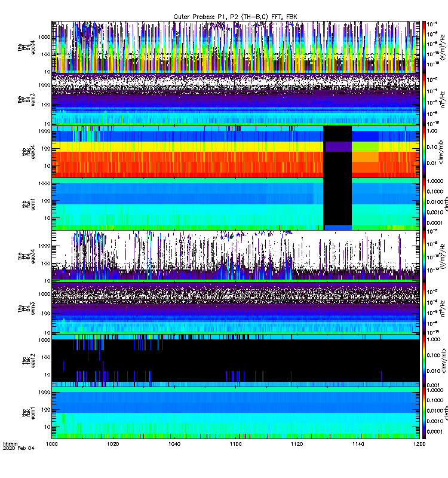This screenshot has width=448, height=478.
Task: Click the "1.000" tick on thc edc12 color bar
Action: pos(434,339)
